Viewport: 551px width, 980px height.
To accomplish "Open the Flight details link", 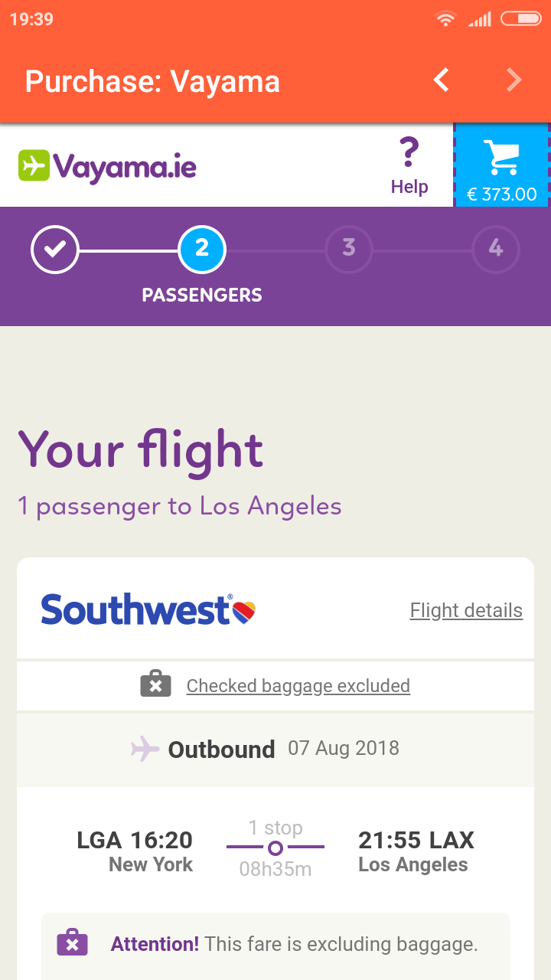I will coord(466,610).
